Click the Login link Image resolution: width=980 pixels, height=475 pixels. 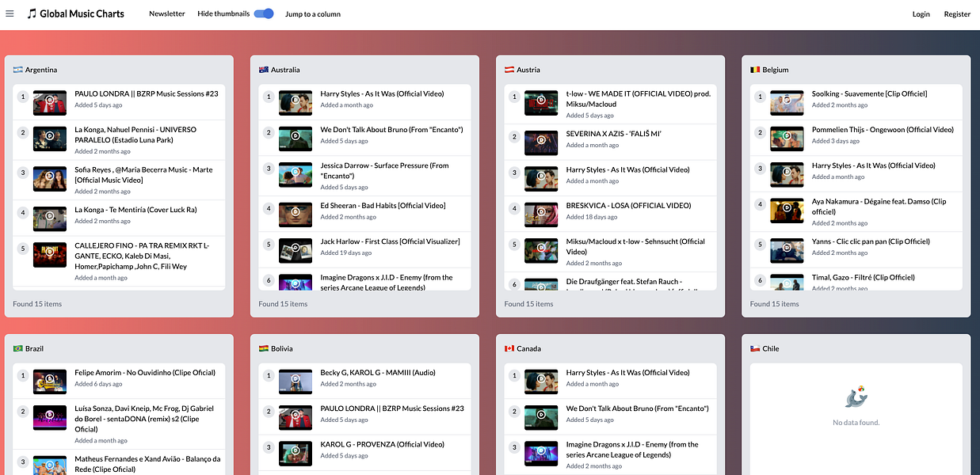tap(921, 14)
